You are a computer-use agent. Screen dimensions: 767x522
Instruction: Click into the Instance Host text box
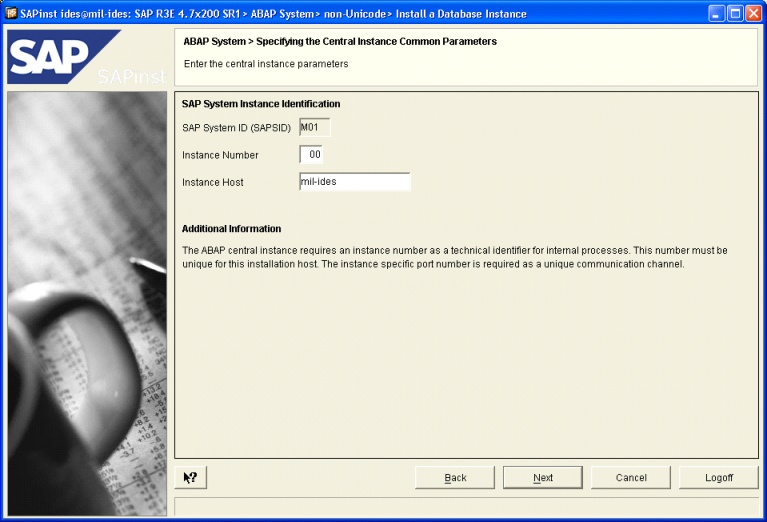(x=354, y=182)
